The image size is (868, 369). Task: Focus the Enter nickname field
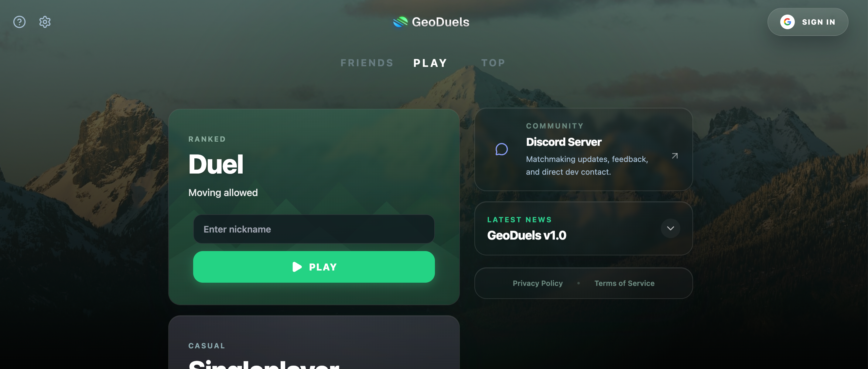314,229
